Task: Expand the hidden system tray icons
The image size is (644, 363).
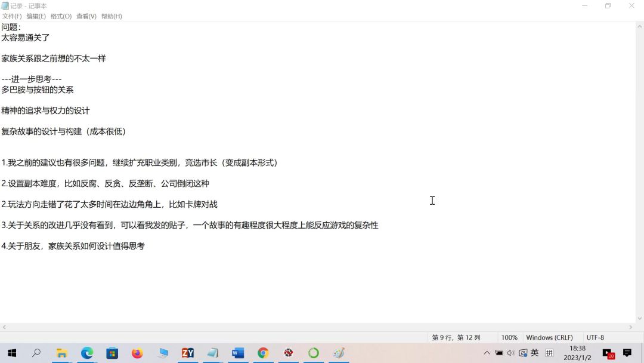Action: click(487, 353)
